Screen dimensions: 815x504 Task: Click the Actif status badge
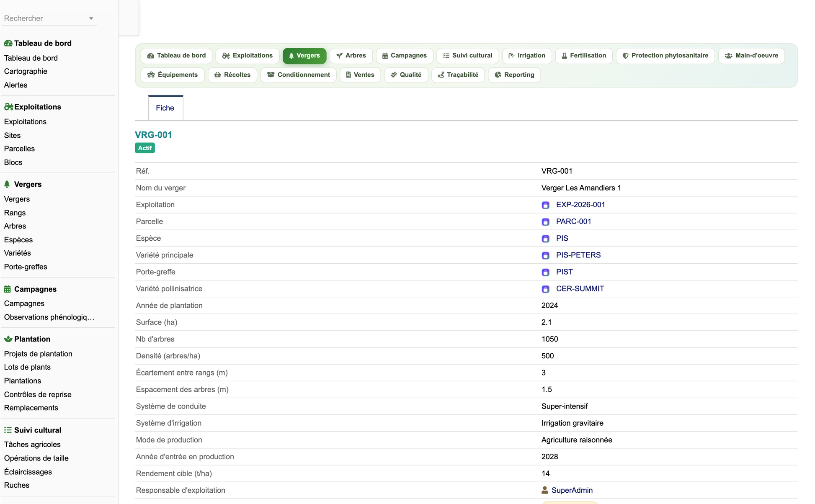[145, 148]
